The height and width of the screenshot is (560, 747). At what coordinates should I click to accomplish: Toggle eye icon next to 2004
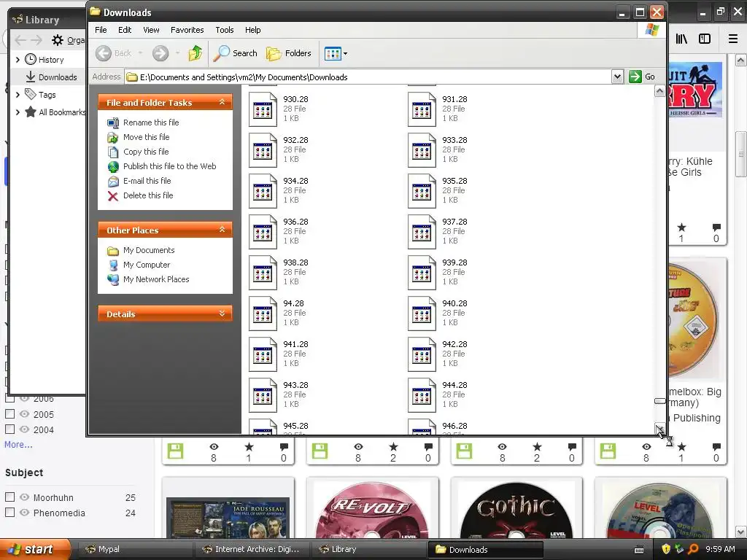click(x=24, y=429)
